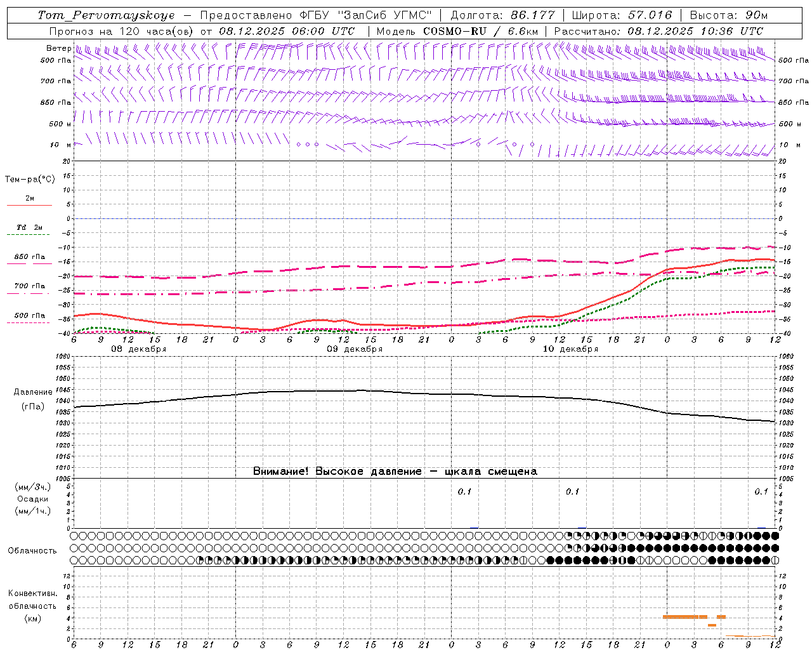Click the calculated time 08.12.2025 10:36 UTC
Screen dimensions: 812x650
pos(695,31)
